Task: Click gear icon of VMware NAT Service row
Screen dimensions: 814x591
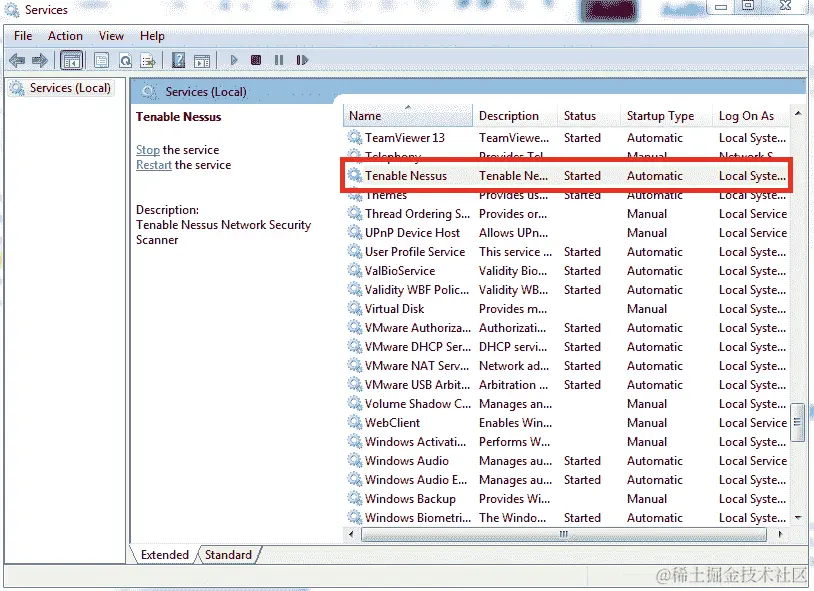Action: point(355,365)
